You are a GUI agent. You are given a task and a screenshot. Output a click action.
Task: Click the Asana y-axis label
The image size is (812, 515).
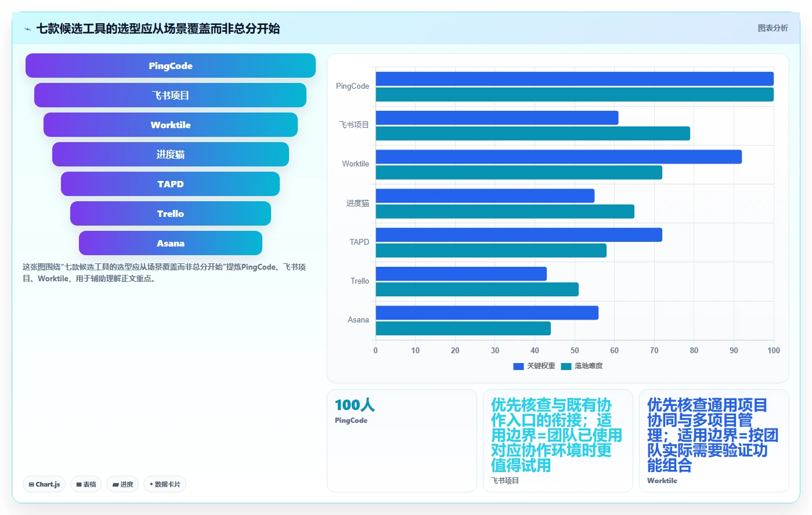pos(358,320)
